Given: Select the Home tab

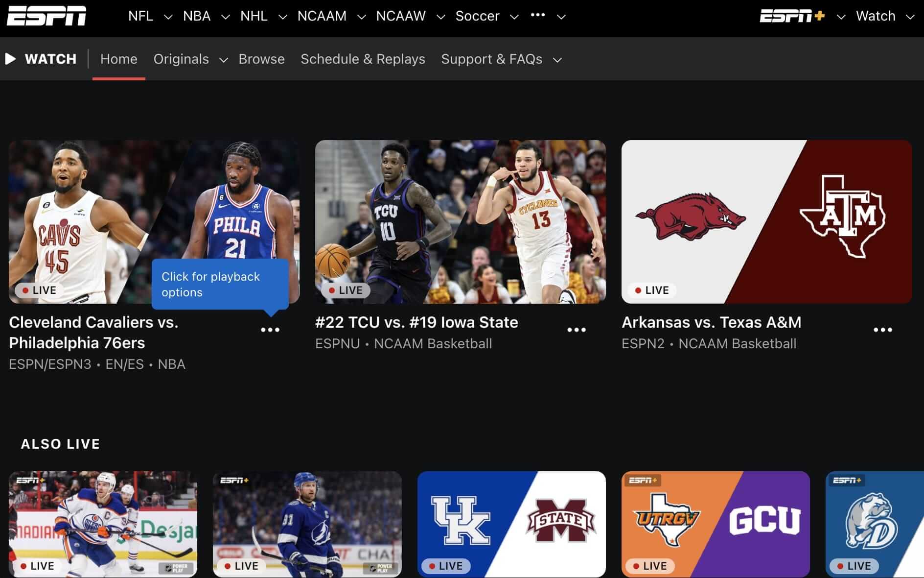Looking at the screenshot, I should tap(118, 59).
